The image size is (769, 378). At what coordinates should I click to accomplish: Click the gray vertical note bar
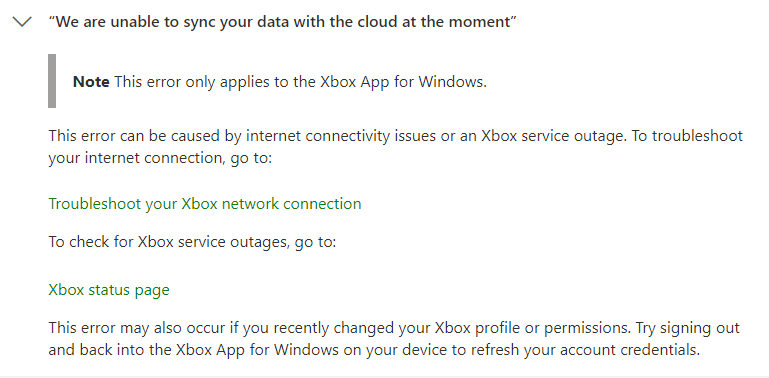click(52, 81)
